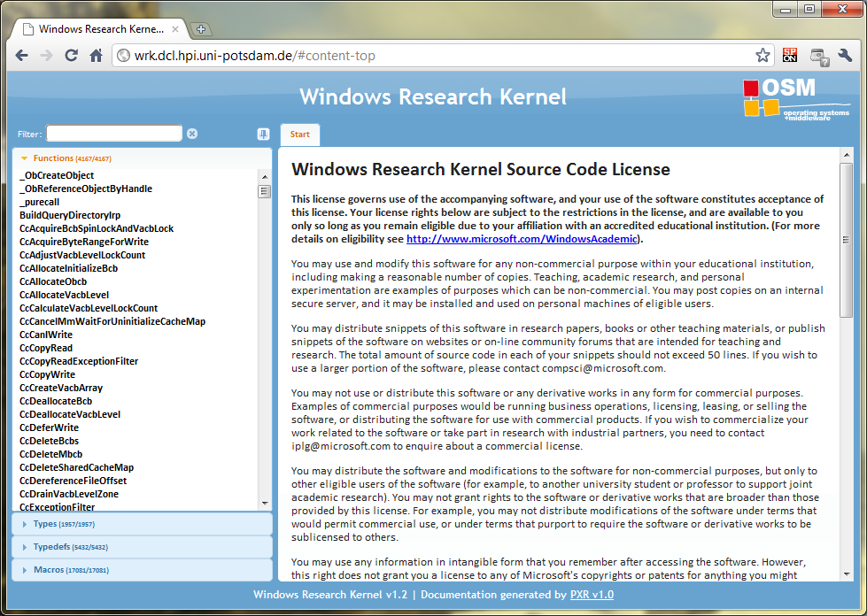867x616 pixels.
Task: Open the CcAllocateInitializeBcb entry
Action: click(68, 268)
